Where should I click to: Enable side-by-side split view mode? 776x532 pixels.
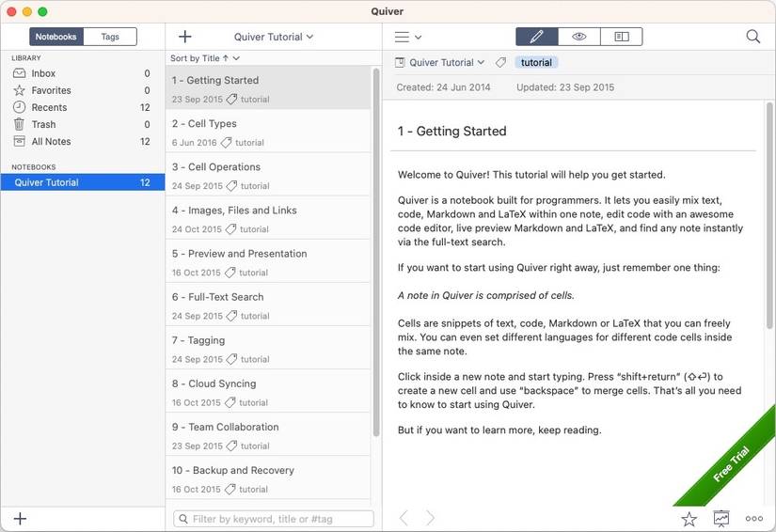click(622, 37)
